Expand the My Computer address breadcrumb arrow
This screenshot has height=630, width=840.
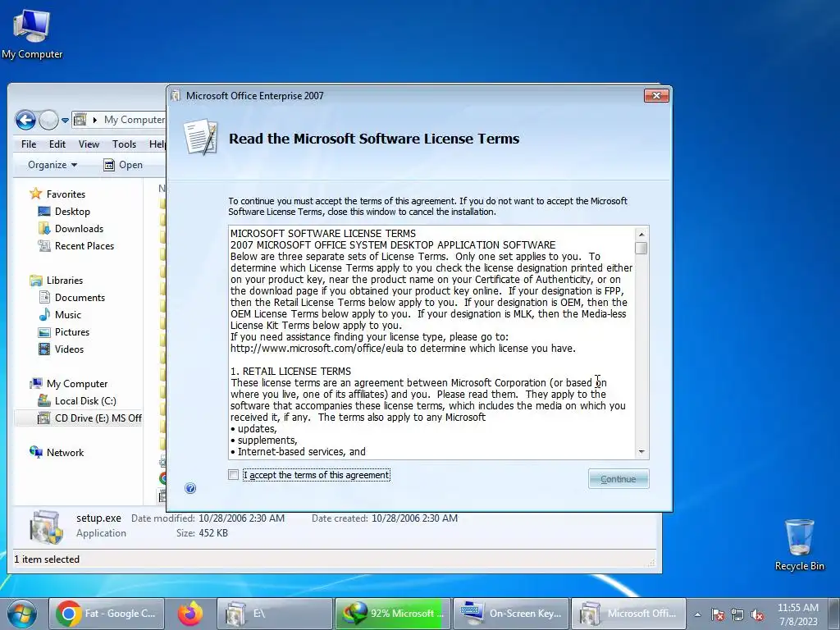[x=95, y=120]
